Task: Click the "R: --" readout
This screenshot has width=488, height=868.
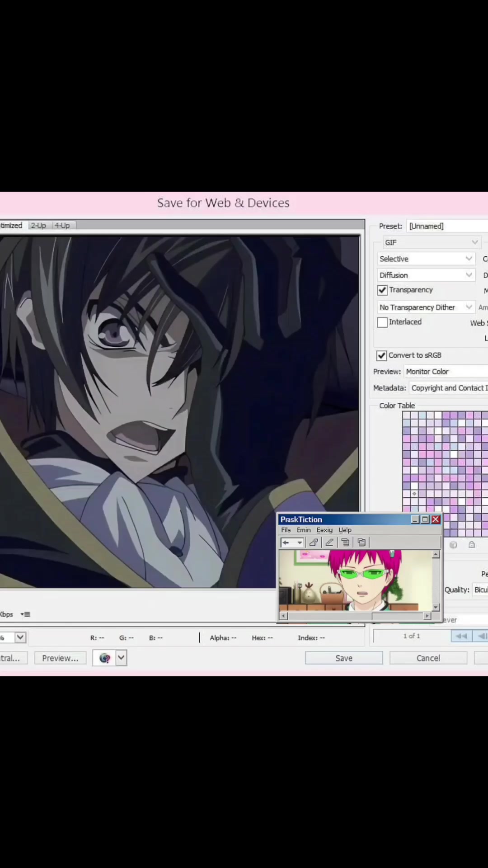Action: [97, 638]
